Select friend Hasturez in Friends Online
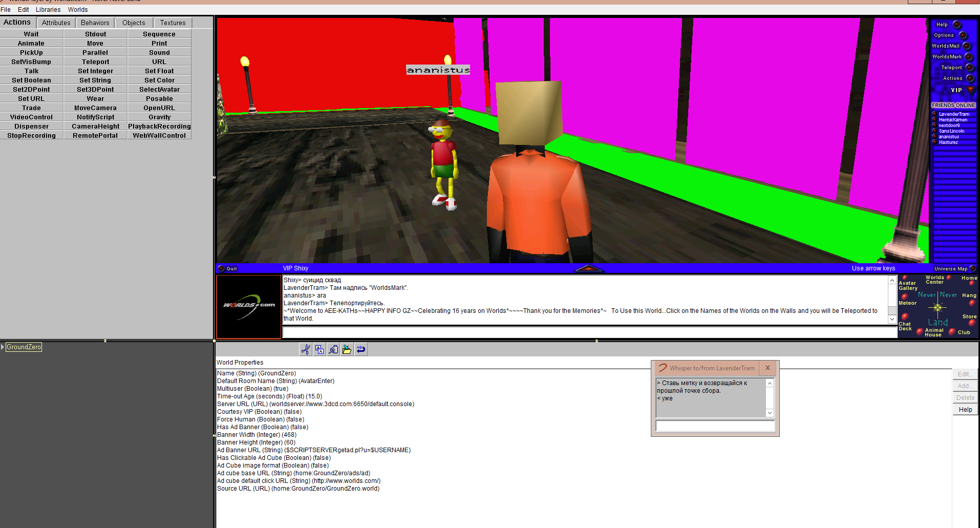The height and width of the screenshot is (528, 980). coord(948,142)
